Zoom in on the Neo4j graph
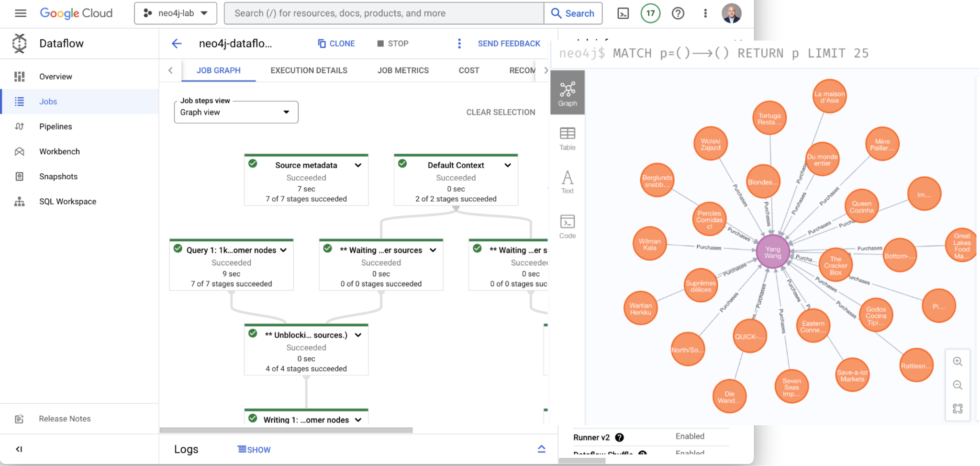The height and width of the screenshot is (466, 980). pos(958,362)
